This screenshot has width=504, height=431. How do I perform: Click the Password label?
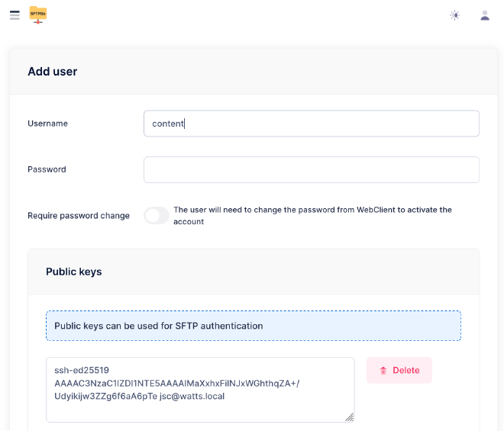coord(47,169)
